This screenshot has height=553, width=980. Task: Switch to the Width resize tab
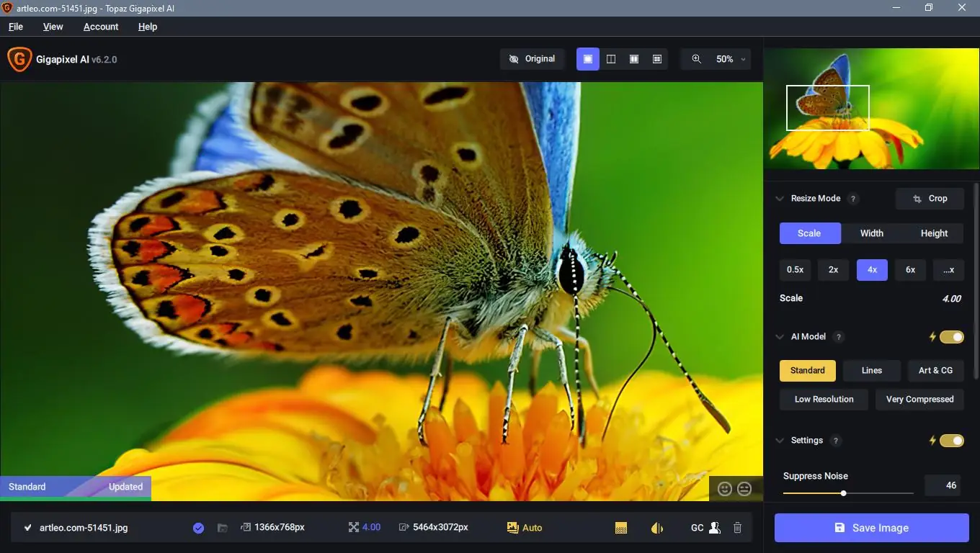click(x=871, y=233)
